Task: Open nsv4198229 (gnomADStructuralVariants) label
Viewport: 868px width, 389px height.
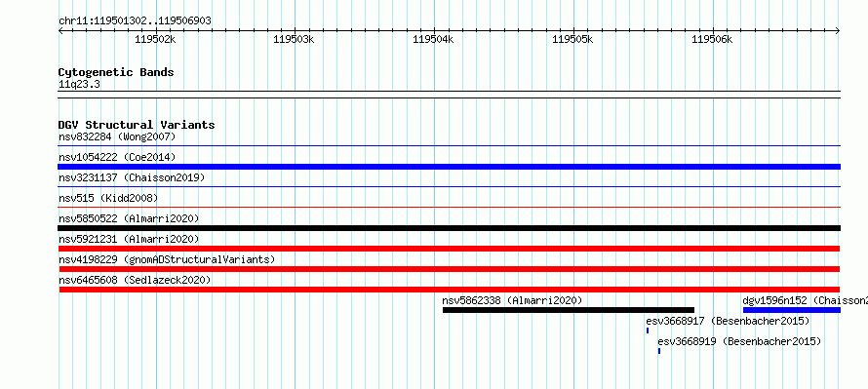Action: click(166, 259)
